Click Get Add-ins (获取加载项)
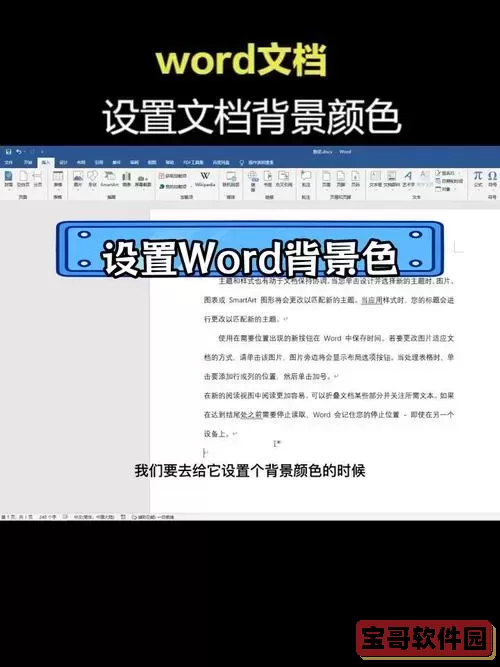The width and height of the screenshot is (500, 667). (x=173, y=176)
